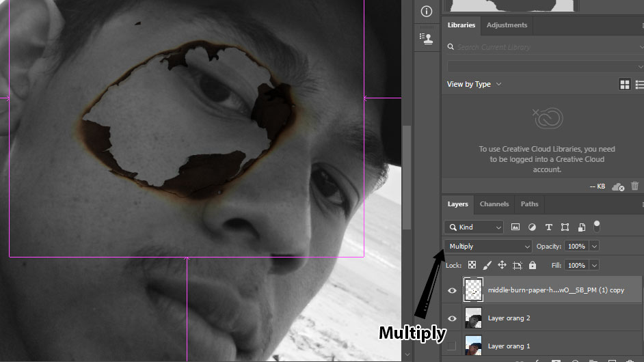The height and width of the screenshot is (362, 644).
Task: Select the 'middle-burn-paper-h...' layer name
Action: (x=556, y=290)
